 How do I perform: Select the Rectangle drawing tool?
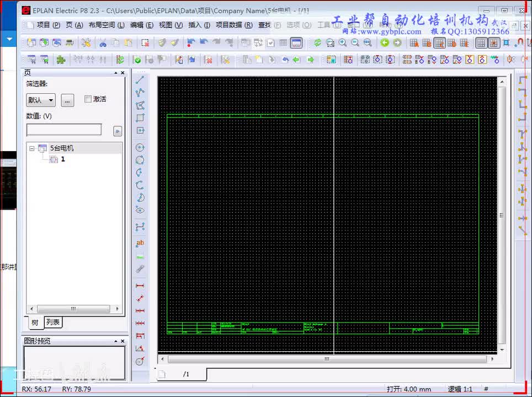[140, 118]
